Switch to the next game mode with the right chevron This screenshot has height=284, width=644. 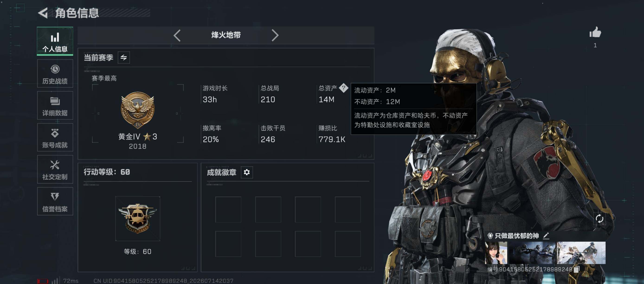pos(275,35)
